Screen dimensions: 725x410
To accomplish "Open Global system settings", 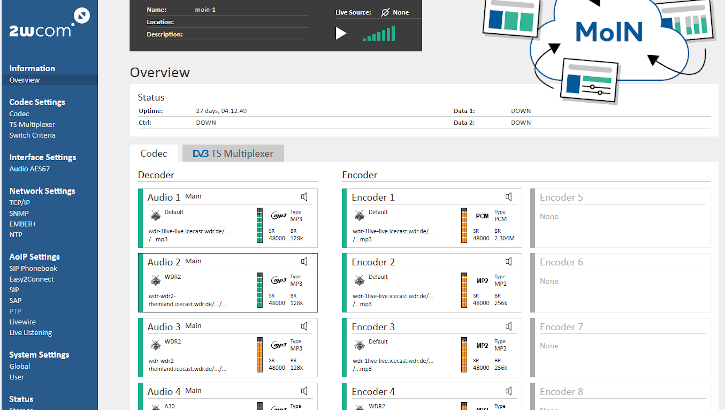I will point(19,366).
